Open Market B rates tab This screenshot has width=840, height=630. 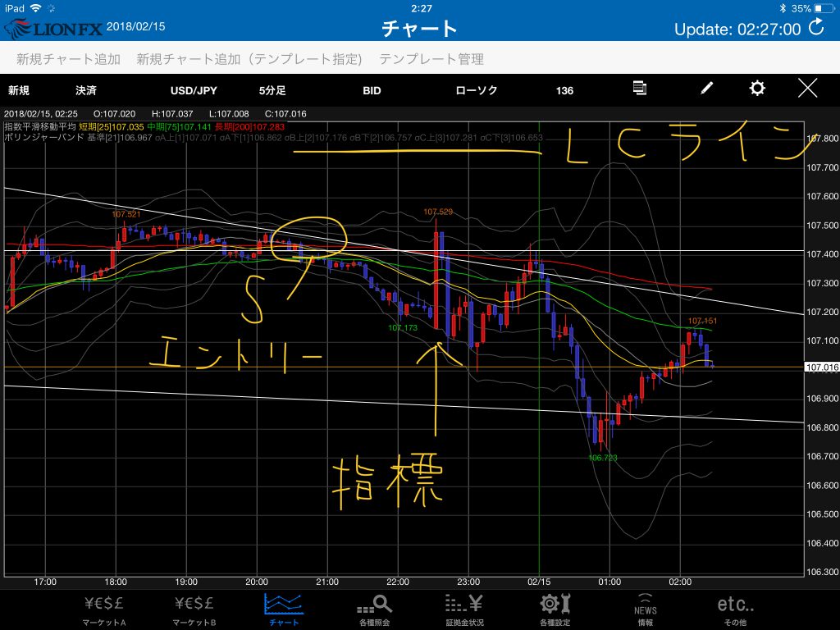coord(195,609)
